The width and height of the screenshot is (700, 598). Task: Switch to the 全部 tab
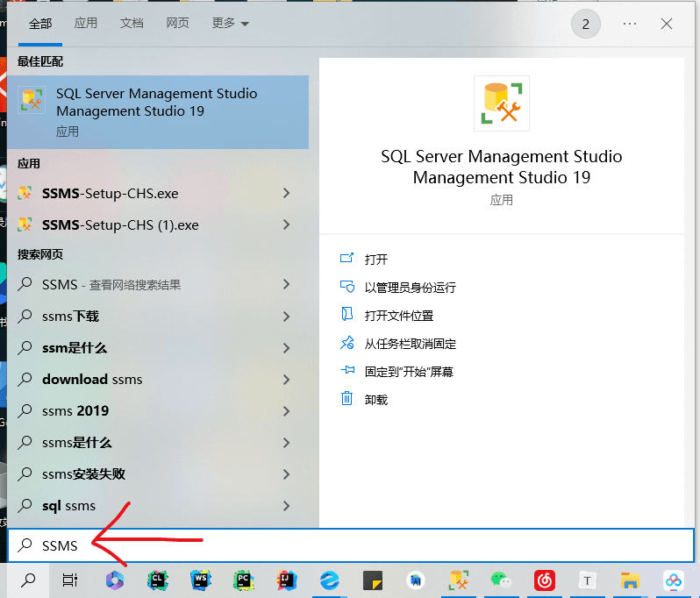coord(40,24)
